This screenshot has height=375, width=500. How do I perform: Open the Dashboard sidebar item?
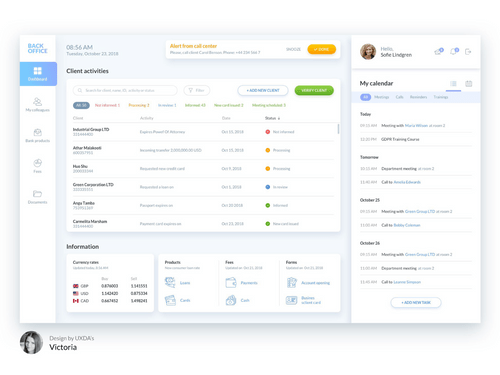(x=38, y=74)
